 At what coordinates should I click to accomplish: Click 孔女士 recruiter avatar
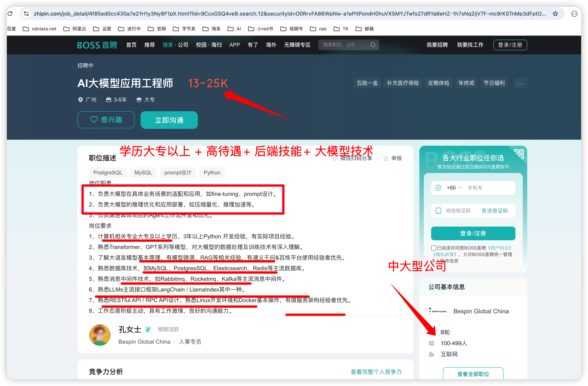tap(100, 335)
